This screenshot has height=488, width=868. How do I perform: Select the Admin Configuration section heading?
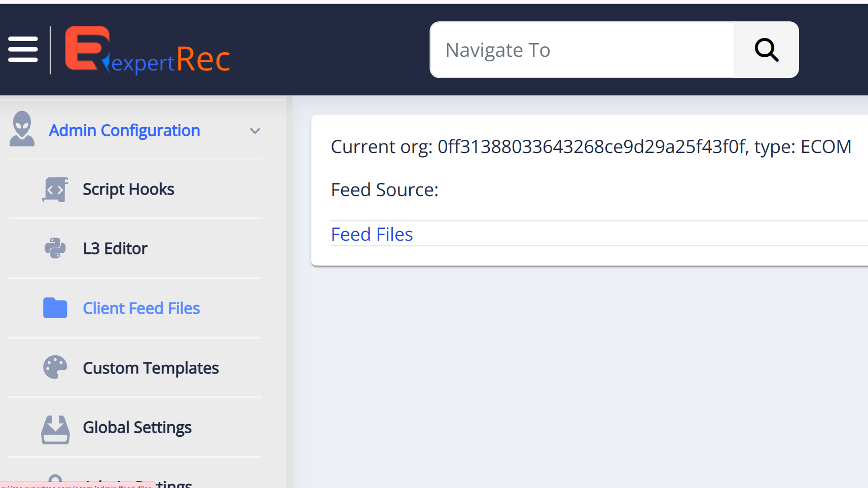pyautogui.click(x=124, y=131)
